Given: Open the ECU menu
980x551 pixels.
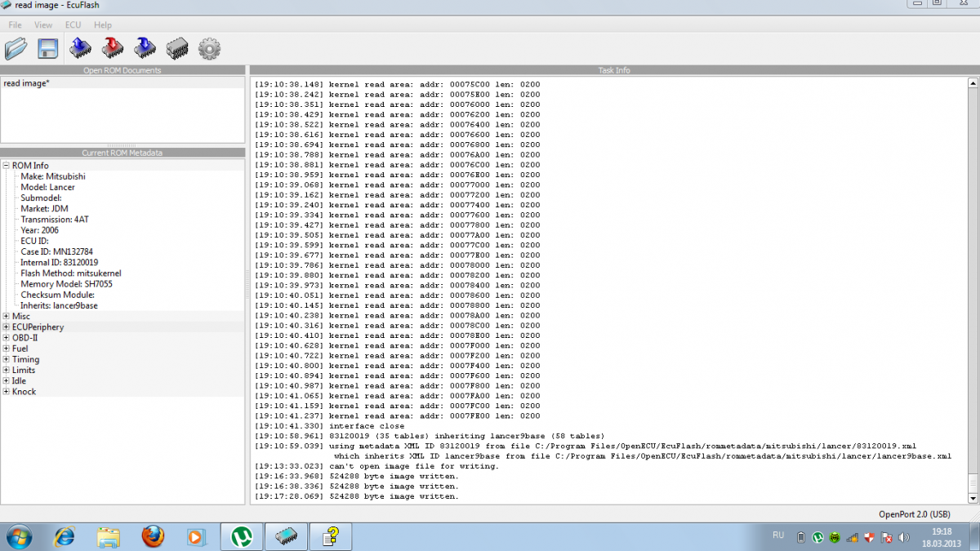Looking at the screenshot, I should pos(73,25).
